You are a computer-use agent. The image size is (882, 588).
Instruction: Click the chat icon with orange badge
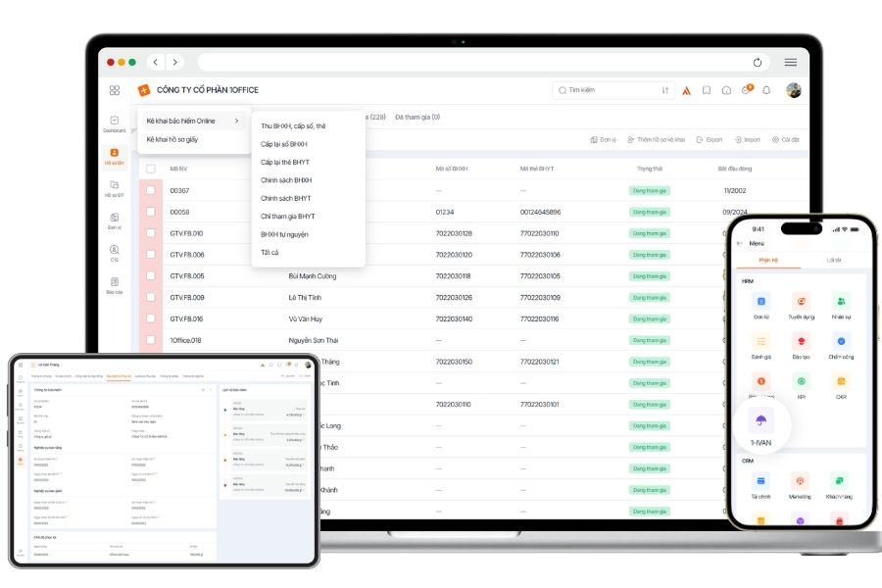(x=747, y=89)
